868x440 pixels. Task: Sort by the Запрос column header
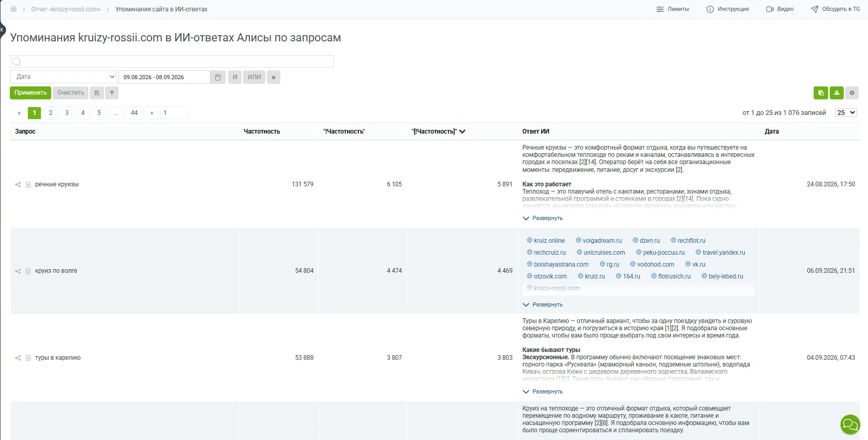25,131
